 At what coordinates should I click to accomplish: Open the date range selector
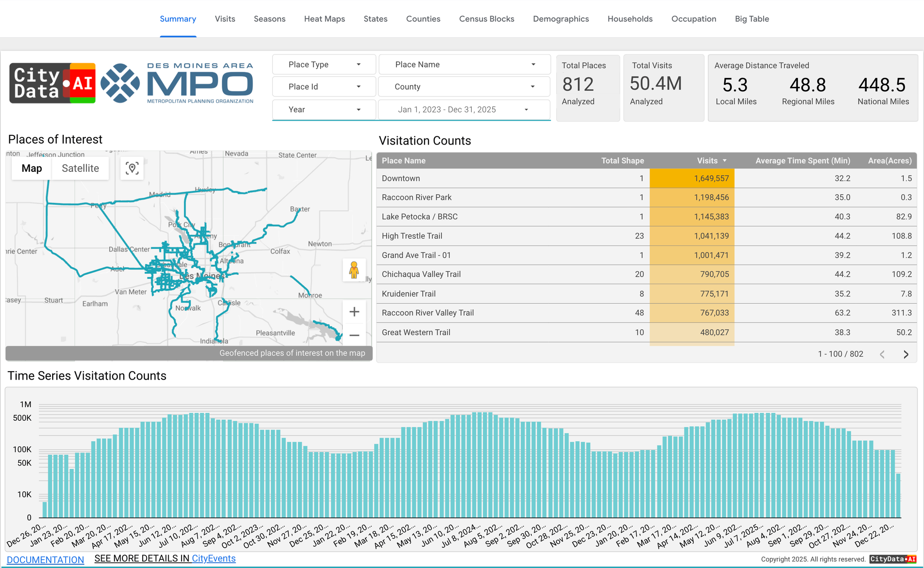464,109
